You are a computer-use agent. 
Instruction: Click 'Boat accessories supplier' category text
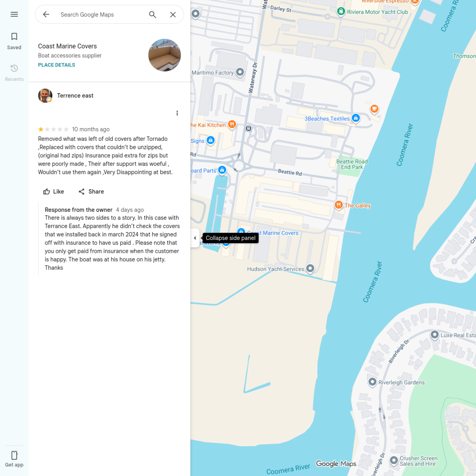pos(70,56)
